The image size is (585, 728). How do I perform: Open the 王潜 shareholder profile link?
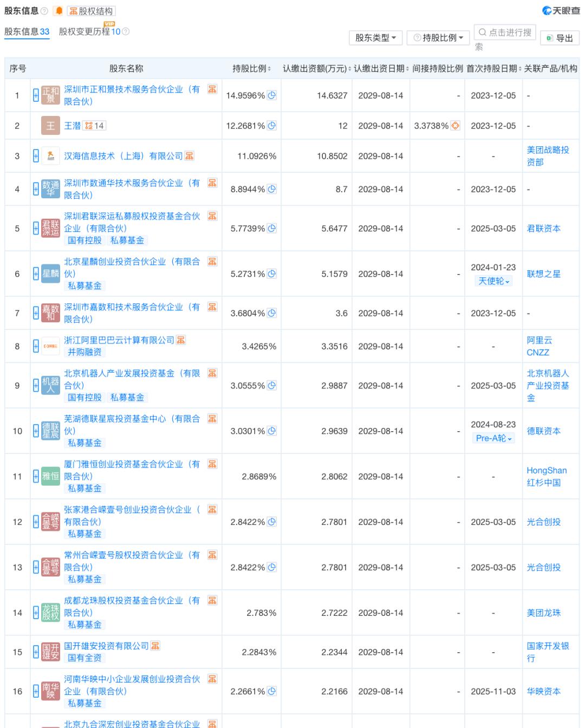pos(72,126)
